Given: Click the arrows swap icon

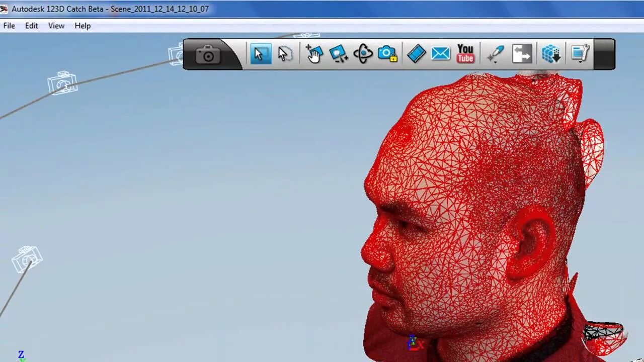Looking at the screenshot, I should click(x=522, y=54).
